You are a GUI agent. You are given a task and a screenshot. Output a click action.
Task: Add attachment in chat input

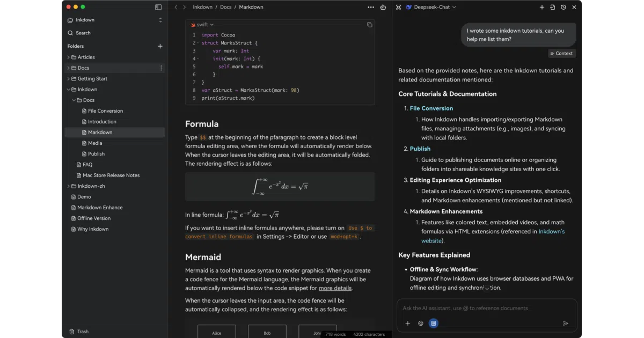pyautogui.click(x=408, y=324)
